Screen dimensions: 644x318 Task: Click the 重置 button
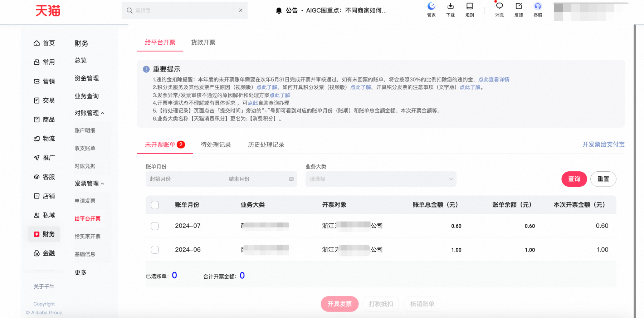click(x=603, y=179)
